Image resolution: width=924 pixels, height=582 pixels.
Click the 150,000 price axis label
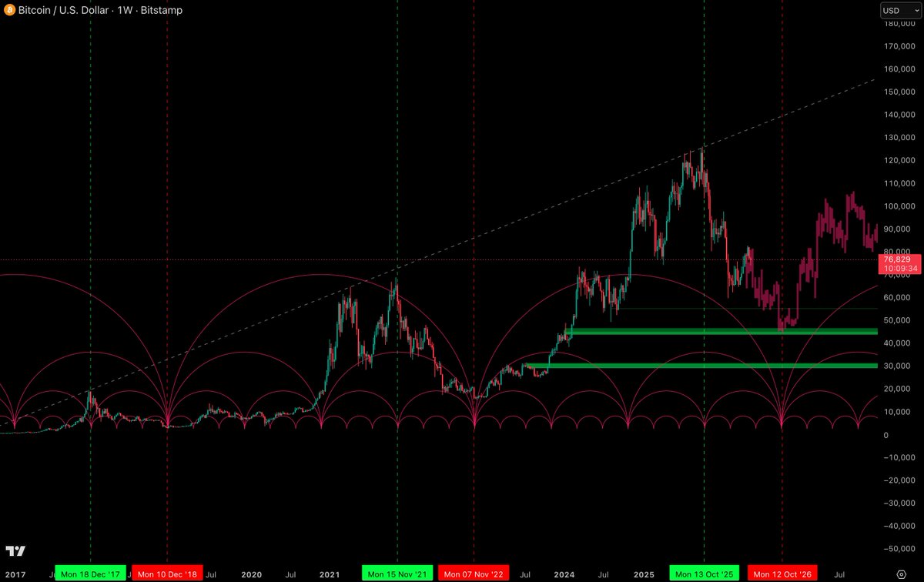coord(901,92)
